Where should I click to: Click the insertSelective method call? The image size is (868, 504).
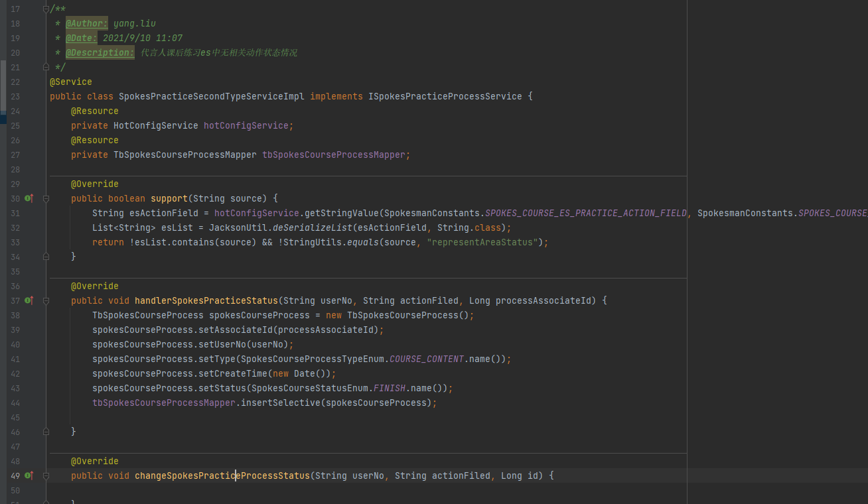tap(280, 403)
